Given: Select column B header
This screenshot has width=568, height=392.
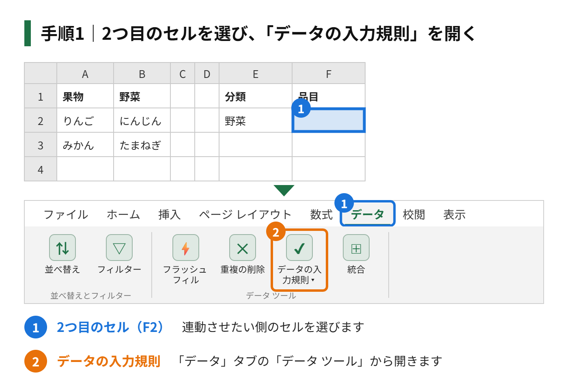Looking at the screenshot, I should pos(142,73).
